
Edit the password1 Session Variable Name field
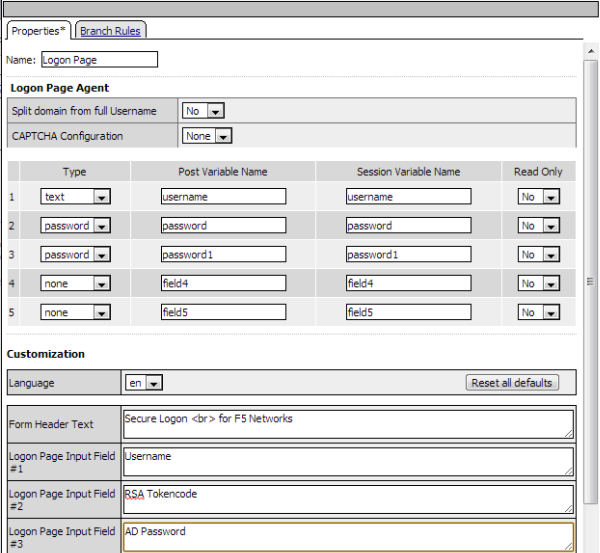coord(408,255)
